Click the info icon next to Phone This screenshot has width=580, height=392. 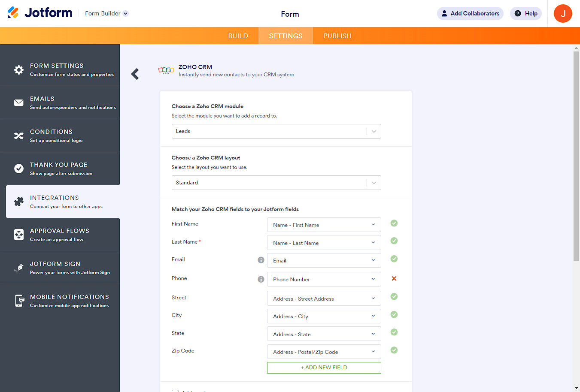click(261, 279)
